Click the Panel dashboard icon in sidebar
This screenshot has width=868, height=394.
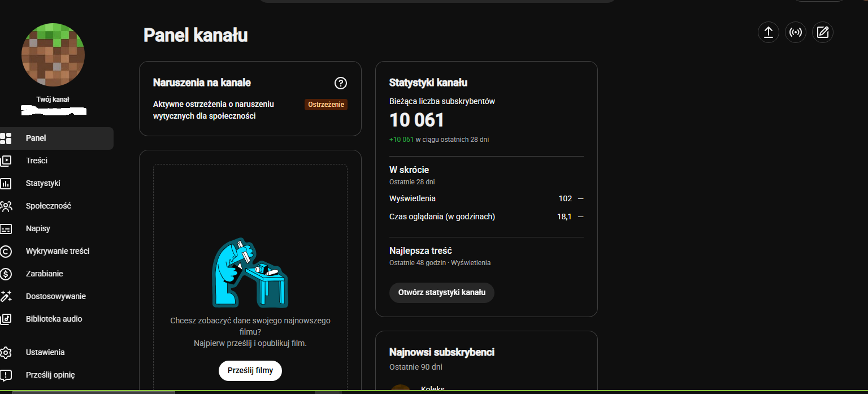coord(6,138)
